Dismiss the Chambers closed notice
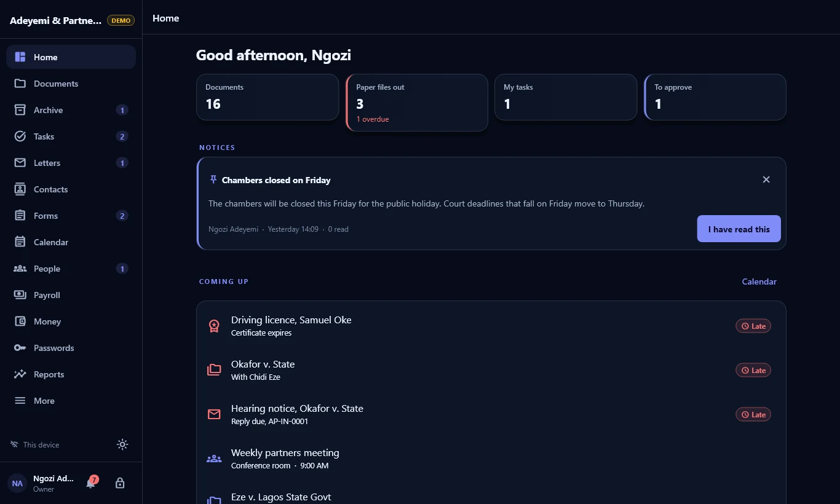840x504 pixels. (766, 179)
